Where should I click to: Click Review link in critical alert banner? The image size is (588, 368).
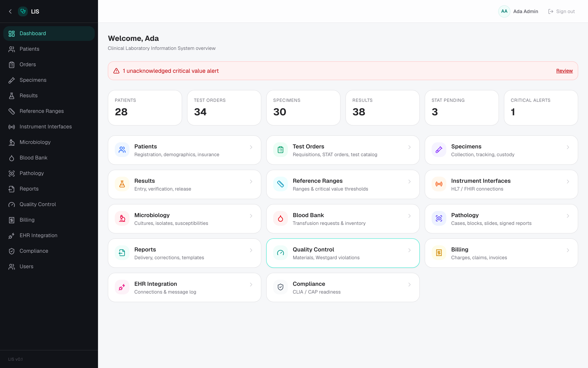(564, 71)
